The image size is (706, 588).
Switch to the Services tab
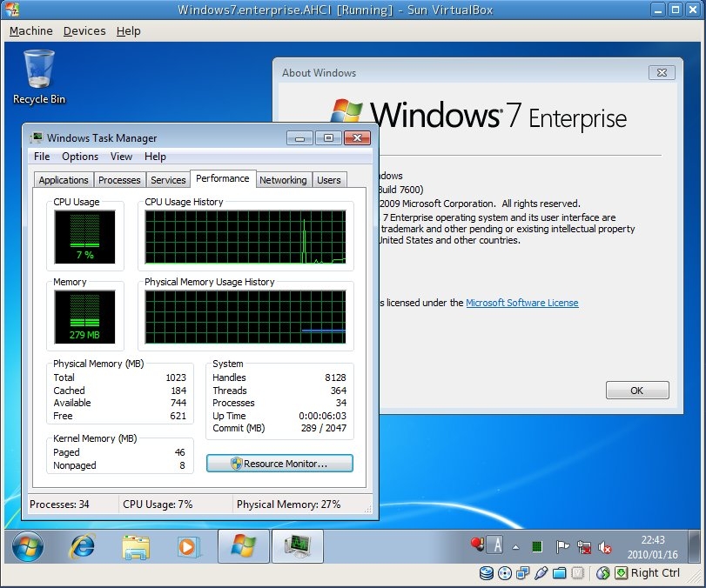coord(168,180)
